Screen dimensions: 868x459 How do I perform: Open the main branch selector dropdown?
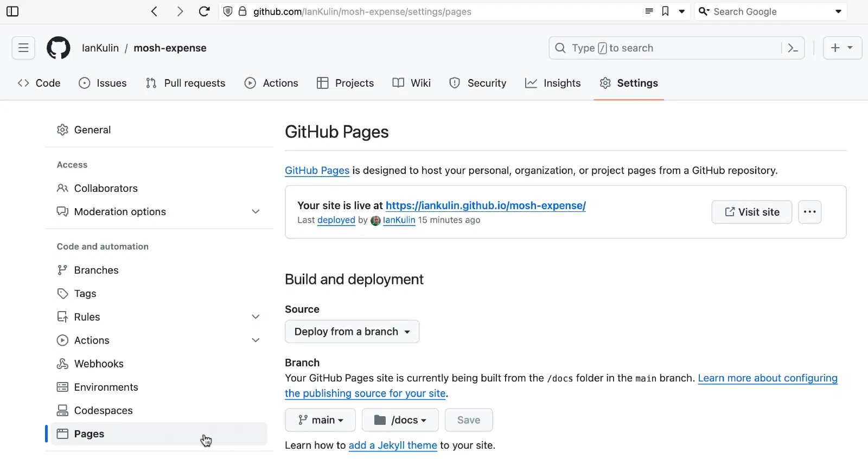[x=320, y=420]
